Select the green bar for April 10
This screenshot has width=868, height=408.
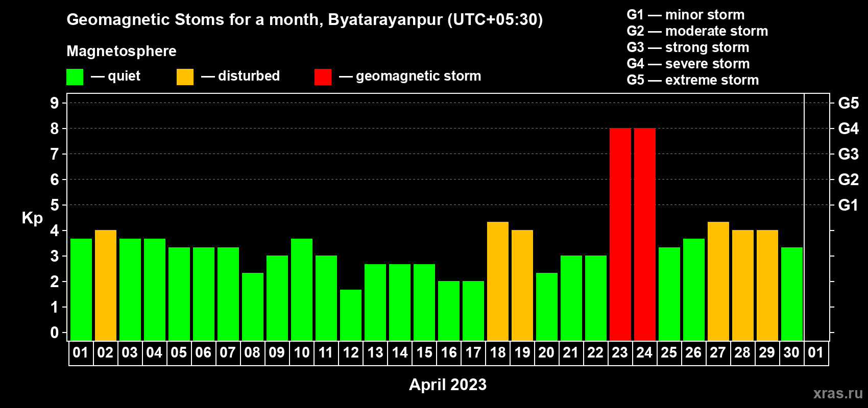(x=302, y=290)
